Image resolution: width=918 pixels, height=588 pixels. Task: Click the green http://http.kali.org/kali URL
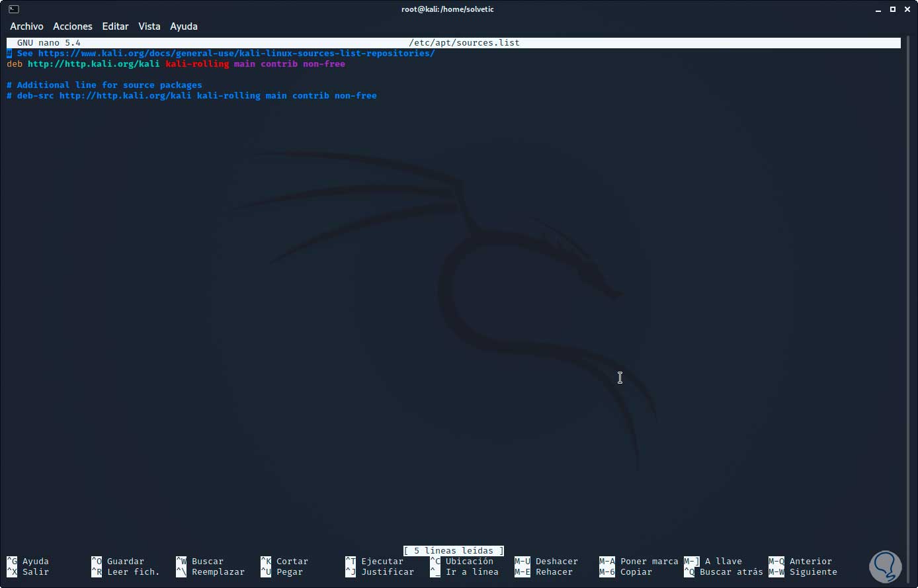point(94,64)
